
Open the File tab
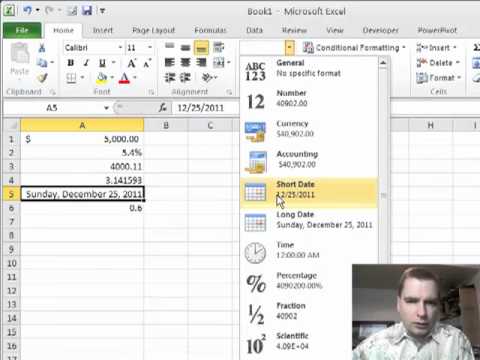point(22,30)
